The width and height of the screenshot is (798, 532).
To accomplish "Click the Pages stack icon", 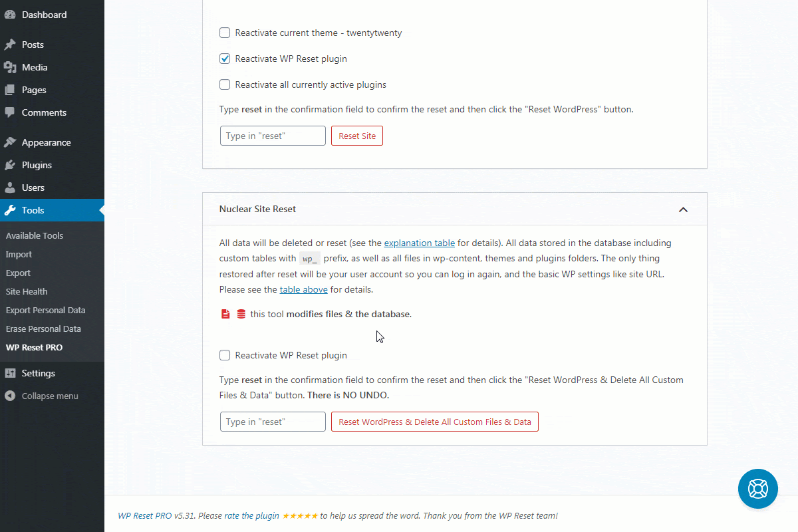I will [x=10, y=90].
